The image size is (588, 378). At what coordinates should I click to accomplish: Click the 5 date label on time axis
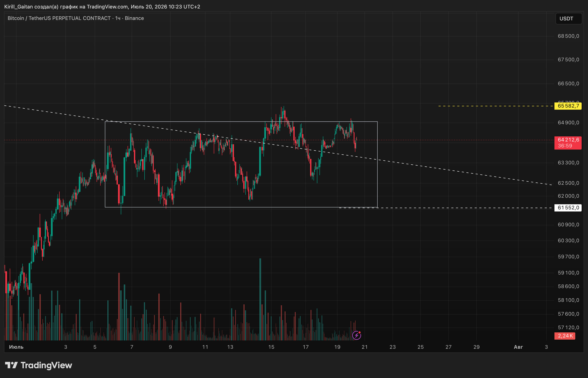pos(95,347)
